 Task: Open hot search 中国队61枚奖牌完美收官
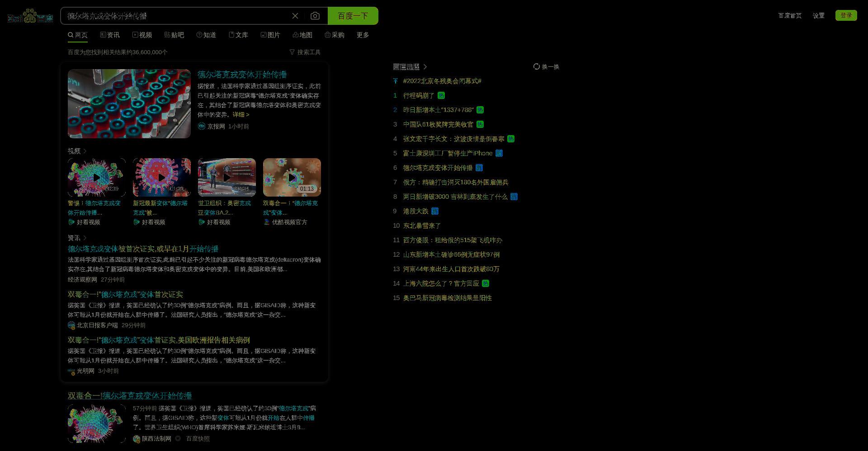tap(439, 124)
